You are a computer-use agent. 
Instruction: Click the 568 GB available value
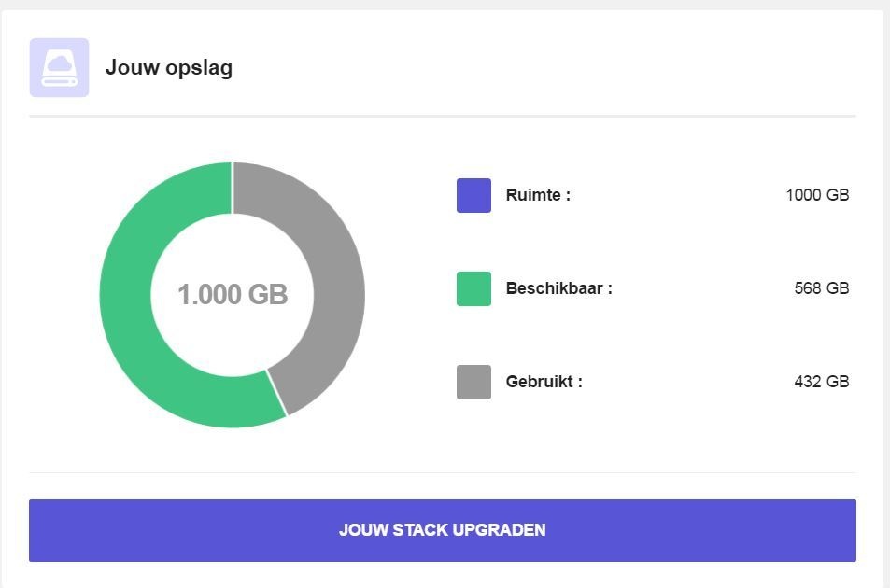[821, 288]
